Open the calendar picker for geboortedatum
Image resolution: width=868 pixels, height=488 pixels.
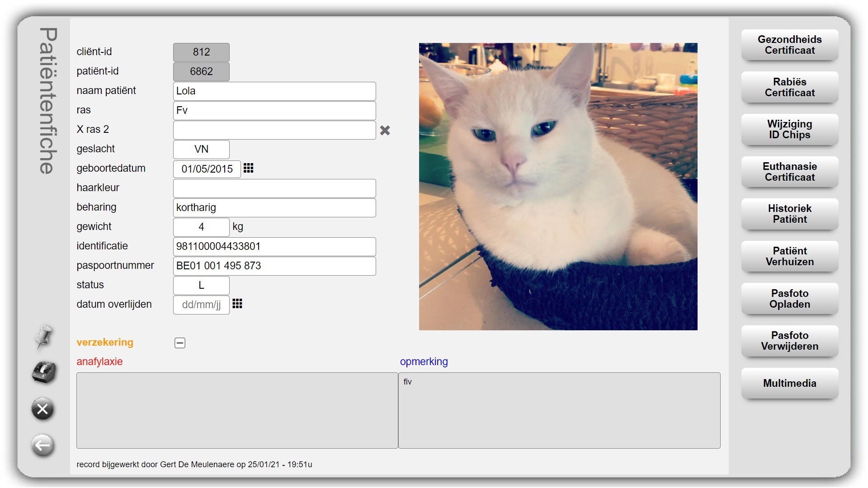tap(248, 168)
